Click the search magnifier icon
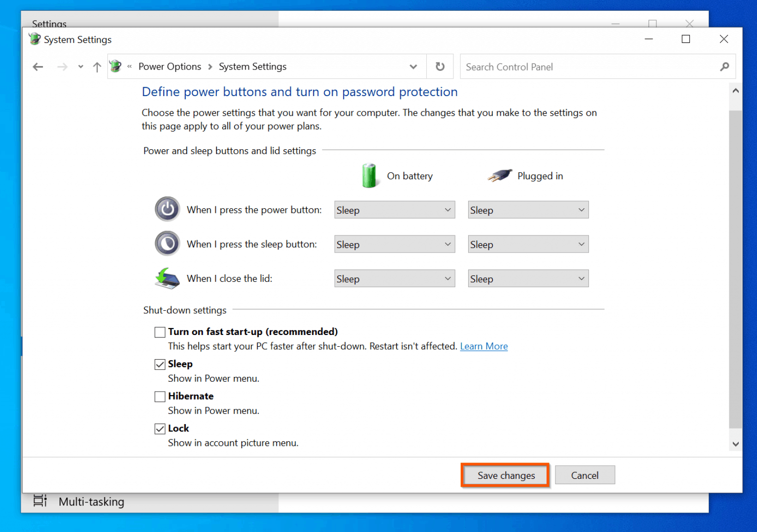Viewport: 757px width, 532px height. 724,66
